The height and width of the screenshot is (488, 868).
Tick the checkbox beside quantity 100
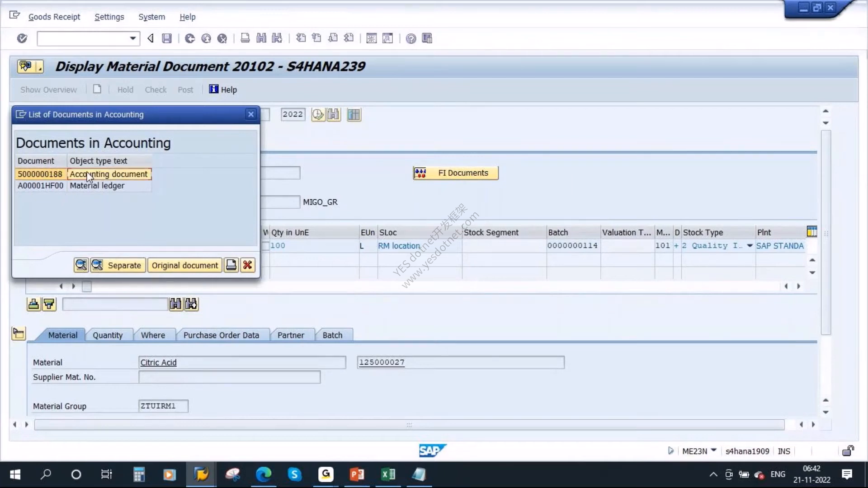[x=265, y=246]
